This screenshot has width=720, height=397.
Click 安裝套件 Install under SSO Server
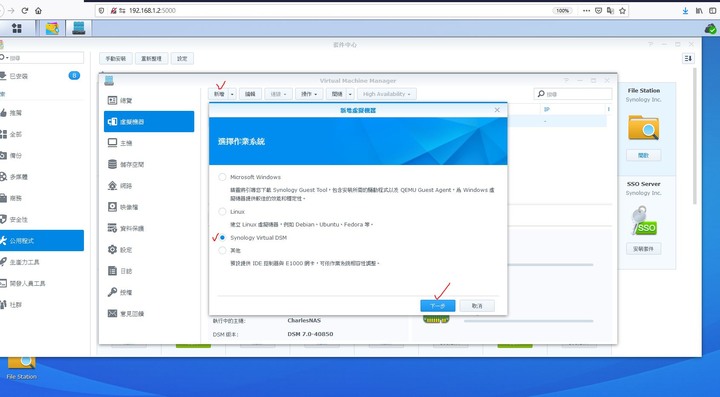tap(643, 249)
